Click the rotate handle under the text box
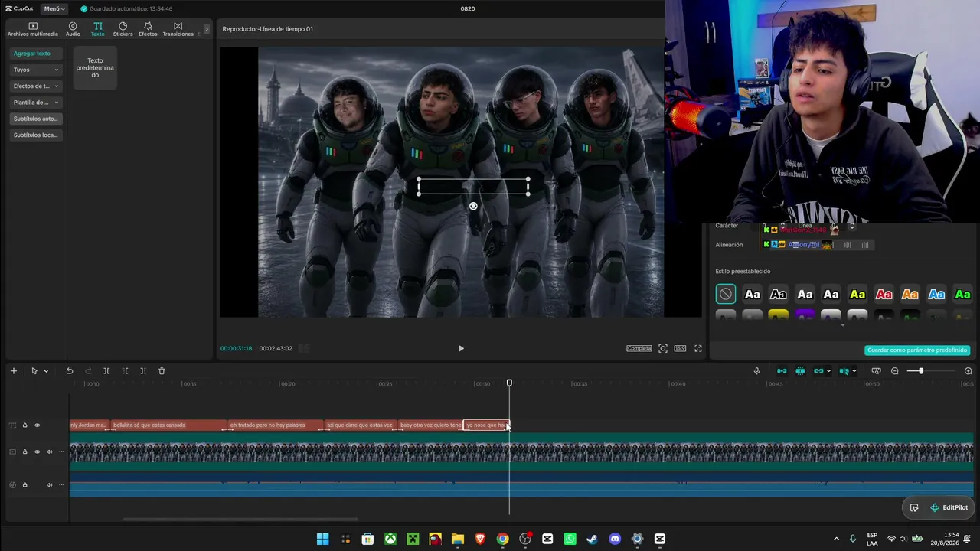This screenshot has height=551, width=980. point(473,206)
